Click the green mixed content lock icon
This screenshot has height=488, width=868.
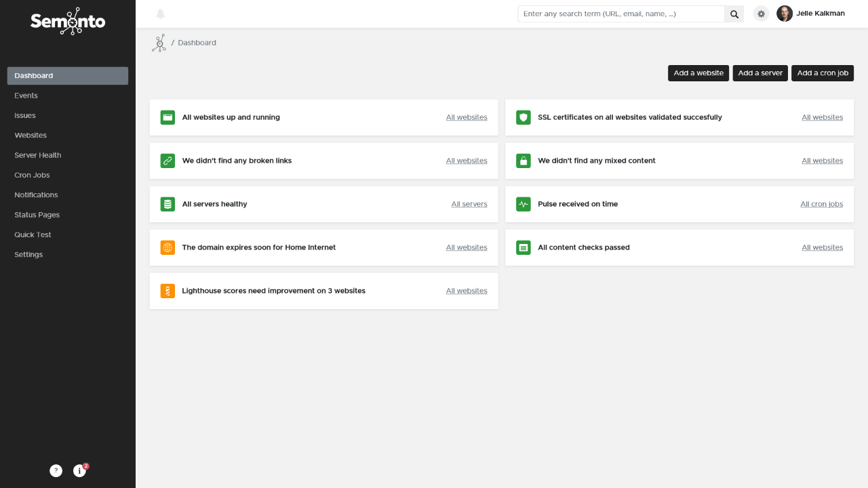click(523, 161)
